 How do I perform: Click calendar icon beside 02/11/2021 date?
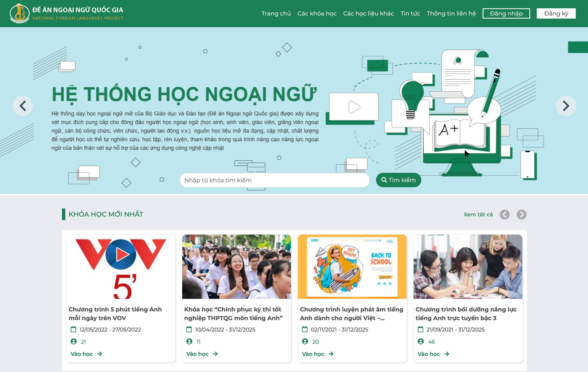(x=305, y=329)
